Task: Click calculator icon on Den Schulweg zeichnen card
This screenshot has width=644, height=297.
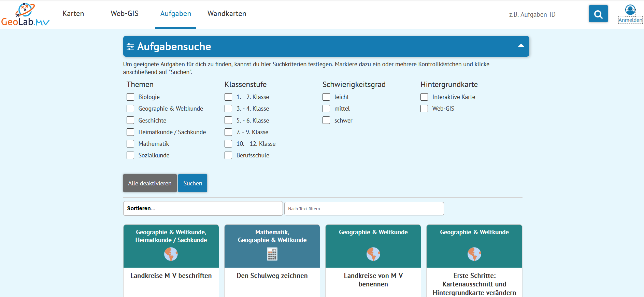Action: pyautogui.click(x=272, y=254)
